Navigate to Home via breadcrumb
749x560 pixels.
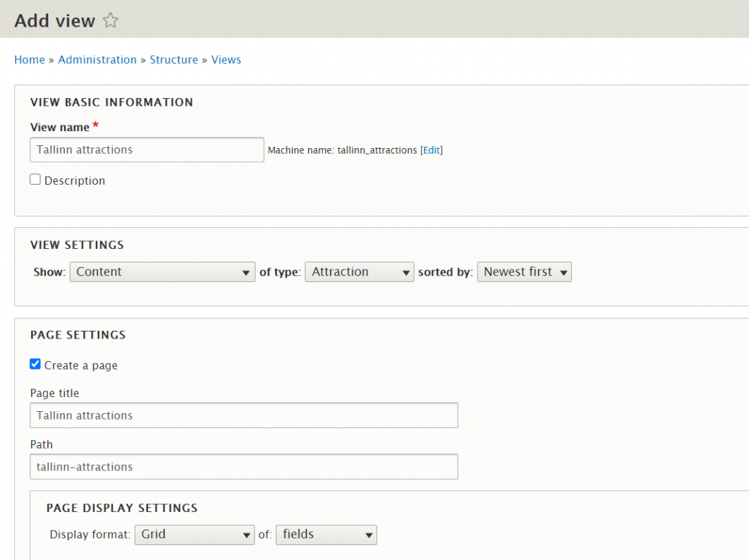(30, 59)
